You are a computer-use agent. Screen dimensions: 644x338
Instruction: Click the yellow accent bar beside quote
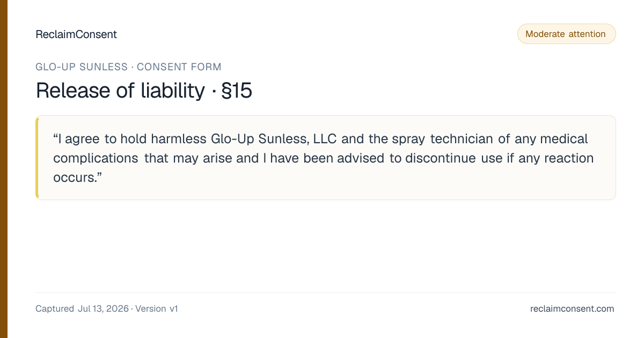click(x=37, y=158)
